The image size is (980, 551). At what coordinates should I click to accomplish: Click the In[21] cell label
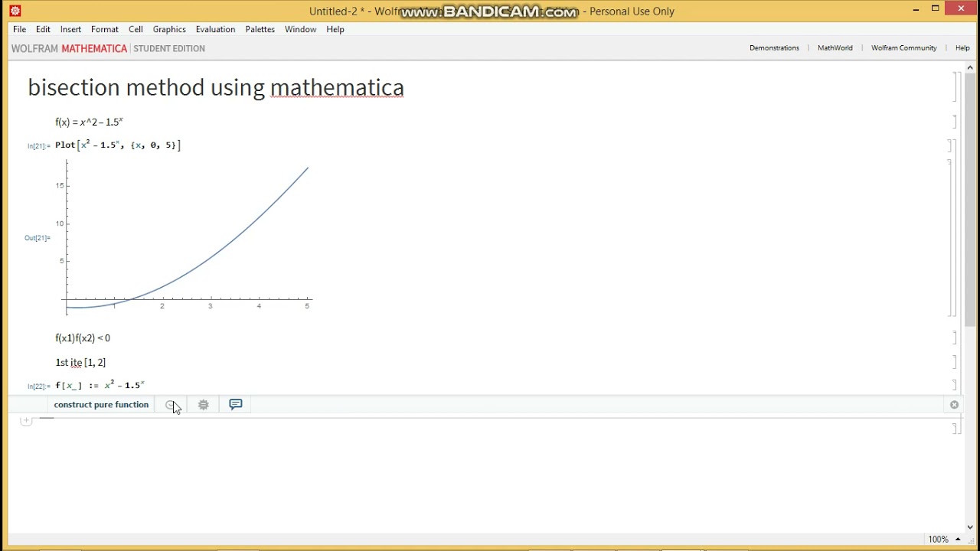(38, 146)
